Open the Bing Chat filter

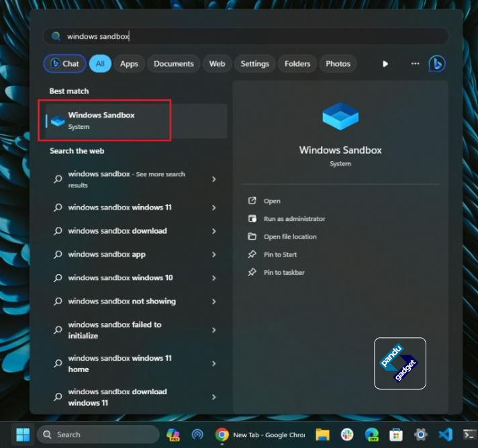coord(64,64)
